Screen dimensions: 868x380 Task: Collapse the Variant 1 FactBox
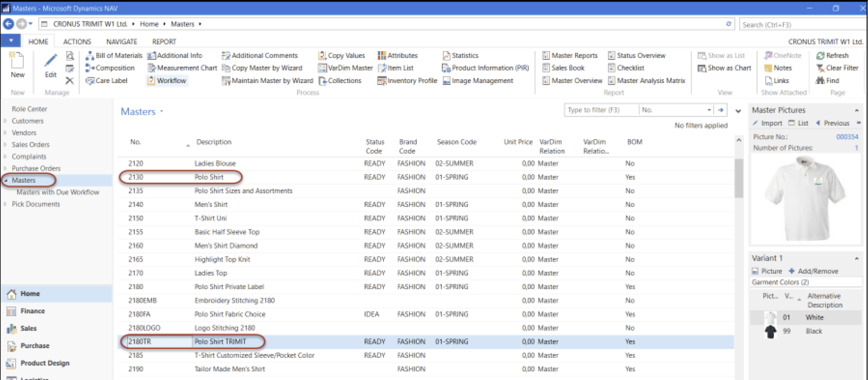click(x=857, y=258)
